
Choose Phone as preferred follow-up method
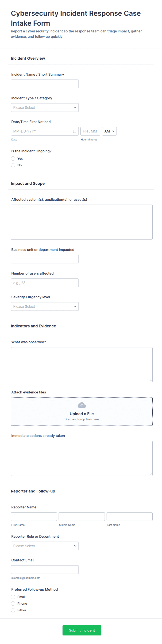pos(13,604)
